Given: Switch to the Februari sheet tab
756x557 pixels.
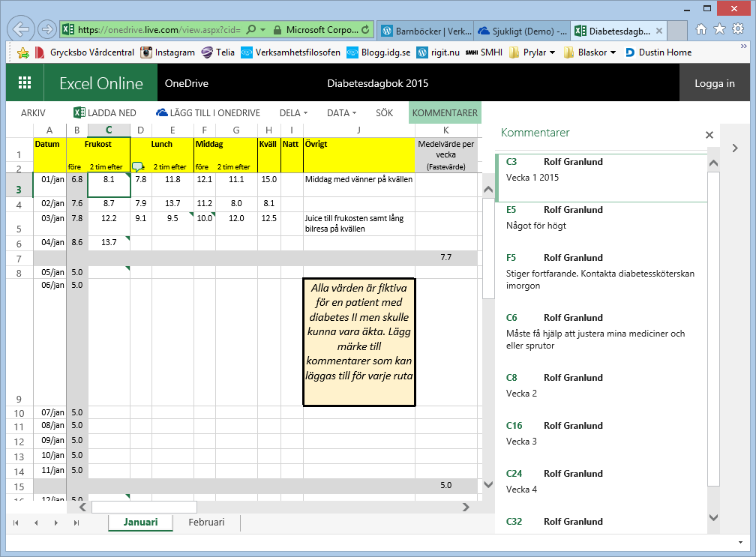Looking at the screenshot, I should tap(206, 523).
